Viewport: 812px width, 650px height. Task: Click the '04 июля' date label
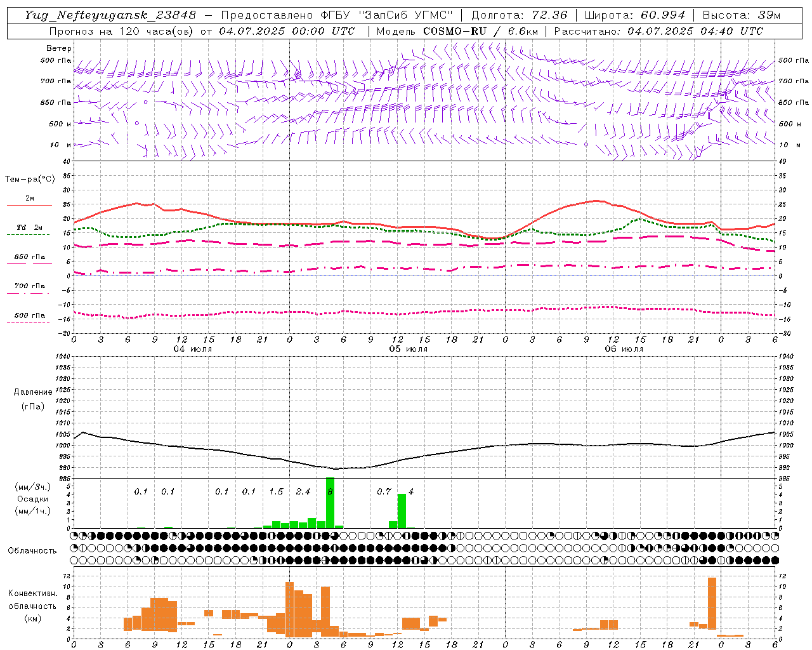point(193,349)
